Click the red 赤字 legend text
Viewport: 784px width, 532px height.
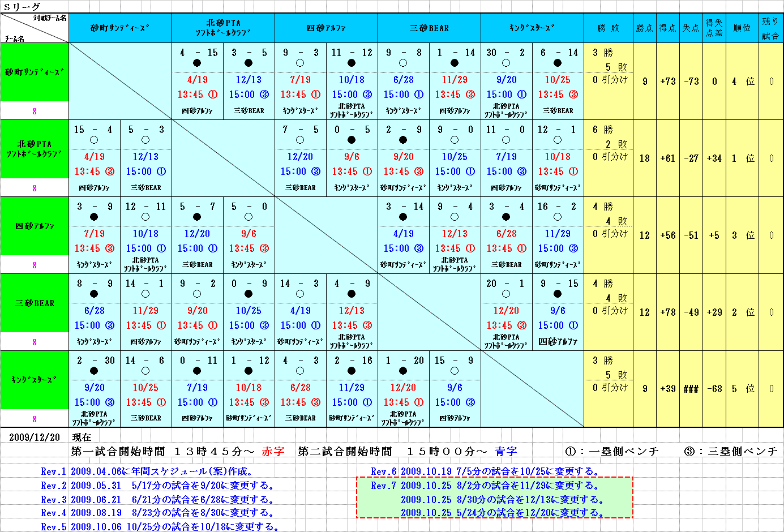click(x=273, y=451)
